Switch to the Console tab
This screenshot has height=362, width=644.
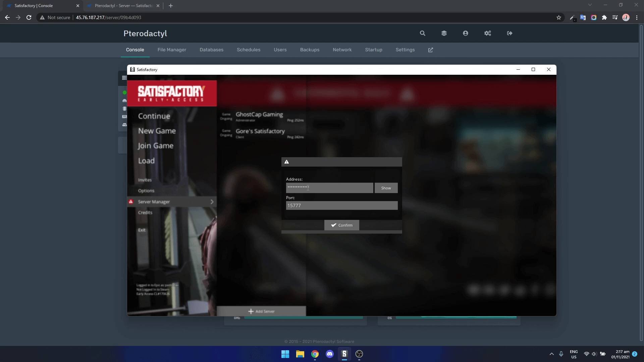click(x=135, y=50)
